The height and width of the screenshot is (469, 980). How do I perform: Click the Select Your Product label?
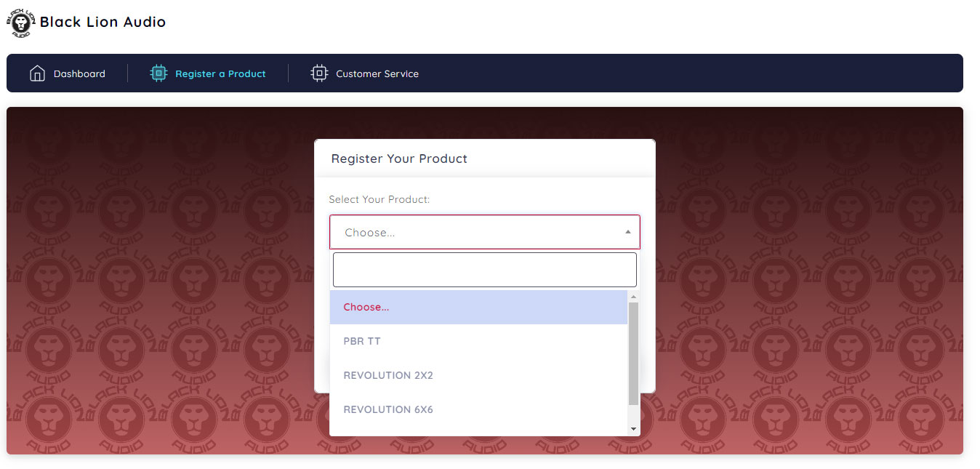coord(379,199)
